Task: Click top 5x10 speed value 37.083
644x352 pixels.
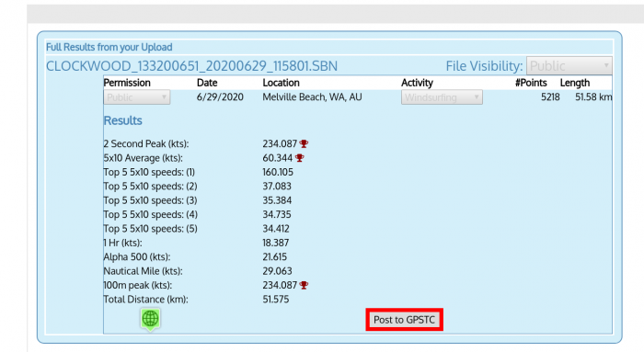Action: click(277, 187)
